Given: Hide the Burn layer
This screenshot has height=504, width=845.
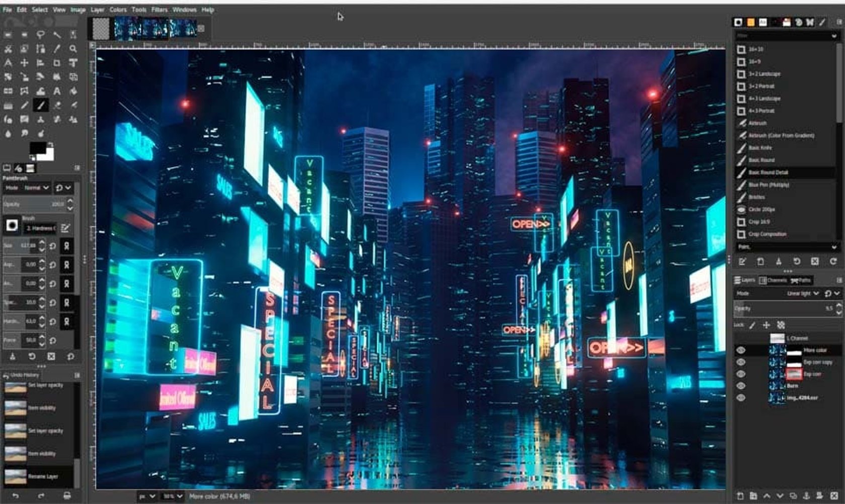Looking at the screenshot, I should [x=740, y=385].
